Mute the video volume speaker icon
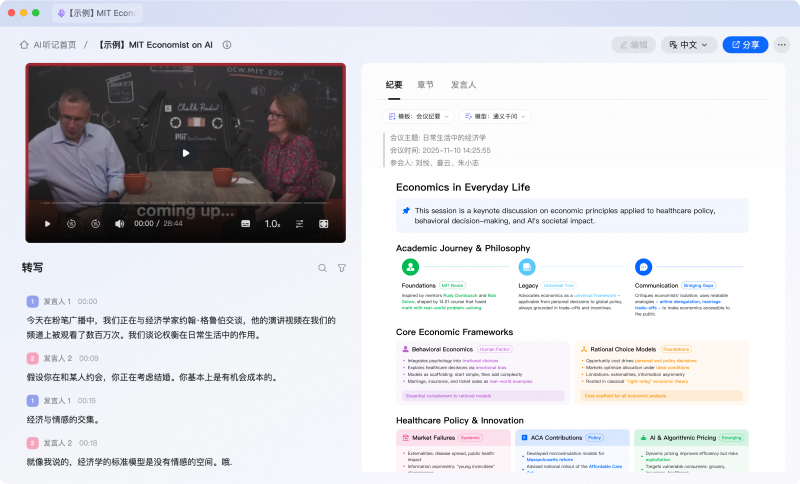Viewport: 800px width, 484px height. click(x=120, y=224)
